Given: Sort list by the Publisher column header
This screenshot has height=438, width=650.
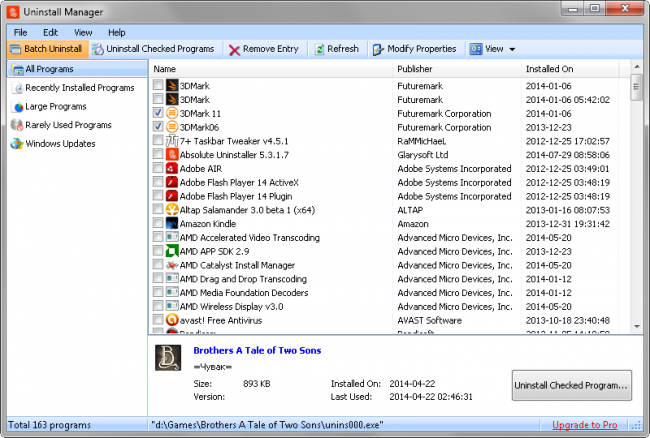Looking at the screenshot, I should (x=456, y=69).
